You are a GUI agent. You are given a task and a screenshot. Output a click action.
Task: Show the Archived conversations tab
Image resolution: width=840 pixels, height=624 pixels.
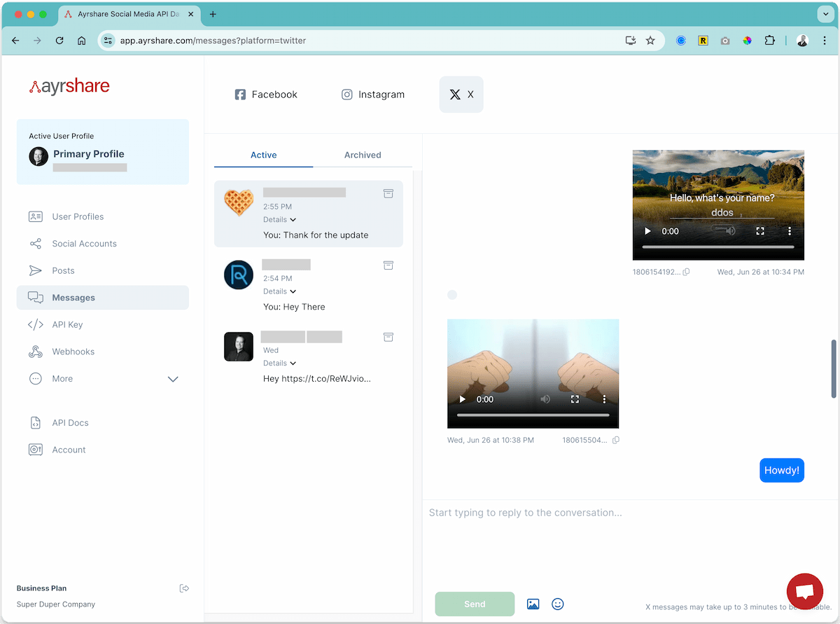click(363, 155)
